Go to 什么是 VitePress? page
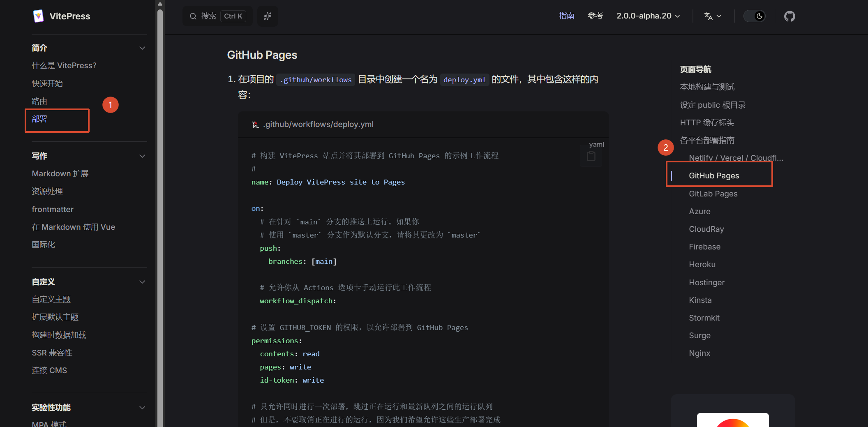 coord(64,66)
